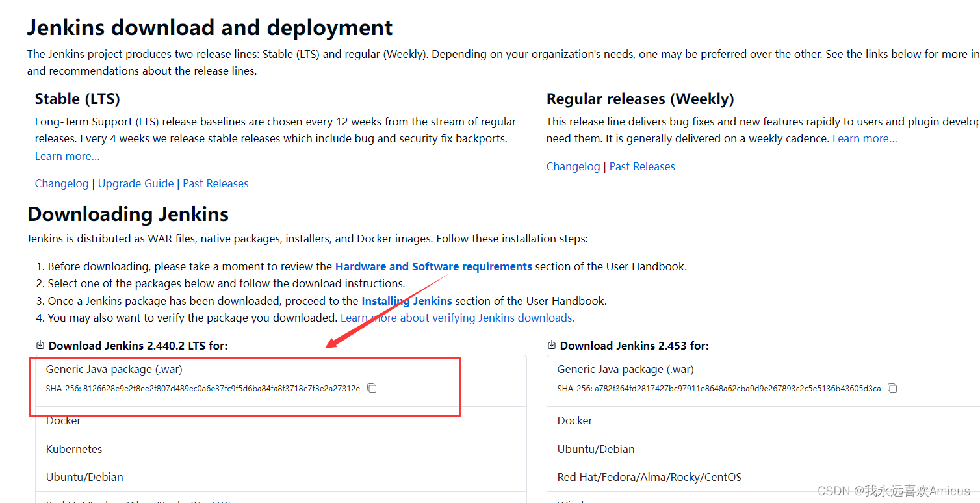Select Ubuntu/Debian under Weekly 2.453 downloads
The image size is (980, 503).
coord(764,449)
